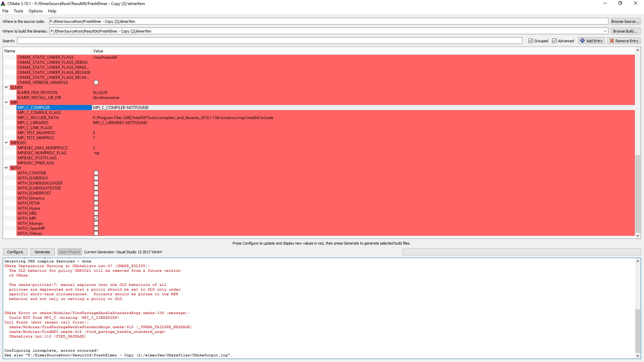Collapse the MPIEXEC group
The width and height of the screenshot is (644, 362).
tap(6, 143)
